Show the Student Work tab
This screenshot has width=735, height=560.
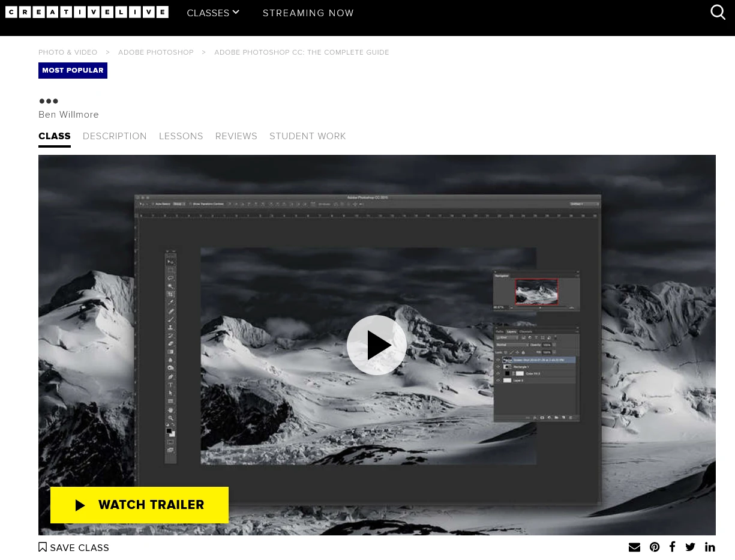[x=308, y=136]
